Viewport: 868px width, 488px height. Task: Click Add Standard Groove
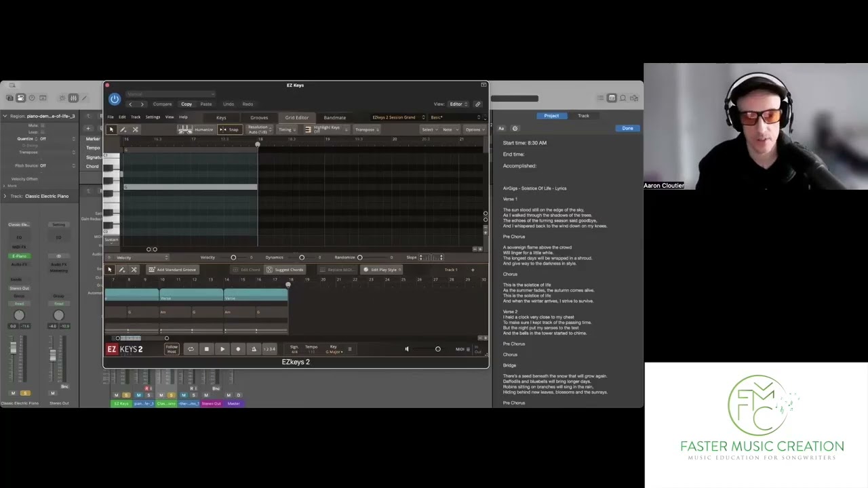coord(172,270)
